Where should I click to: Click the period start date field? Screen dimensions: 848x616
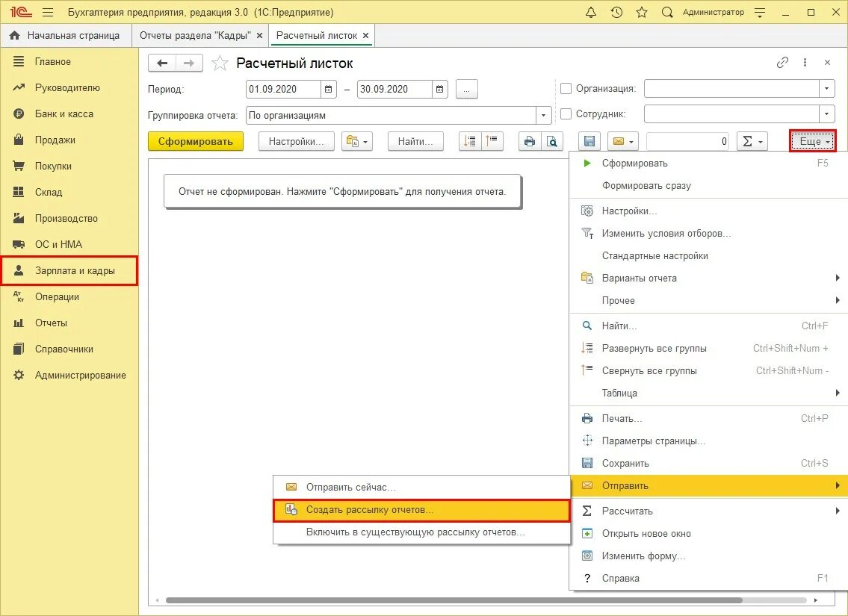(x=283, y=89)
